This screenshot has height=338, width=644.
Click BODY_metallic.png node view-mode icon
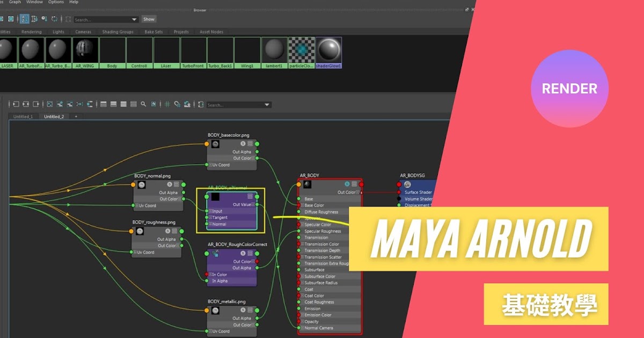point(250,311)
